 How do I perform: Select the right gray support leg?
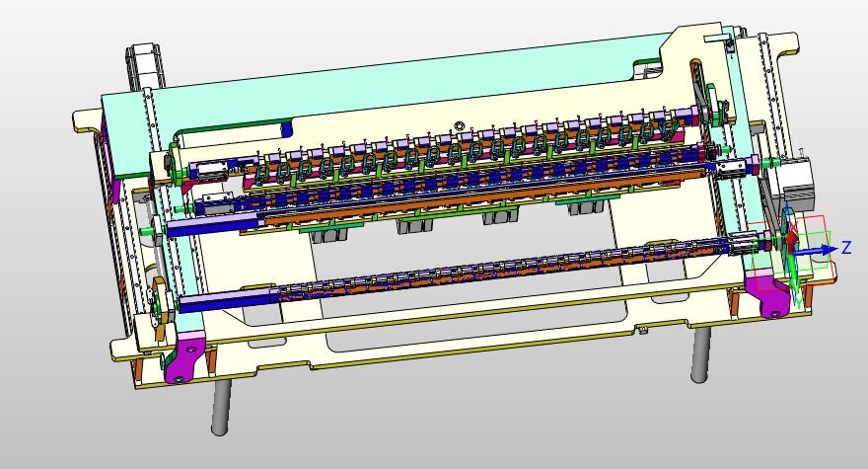tap(700, 354)
